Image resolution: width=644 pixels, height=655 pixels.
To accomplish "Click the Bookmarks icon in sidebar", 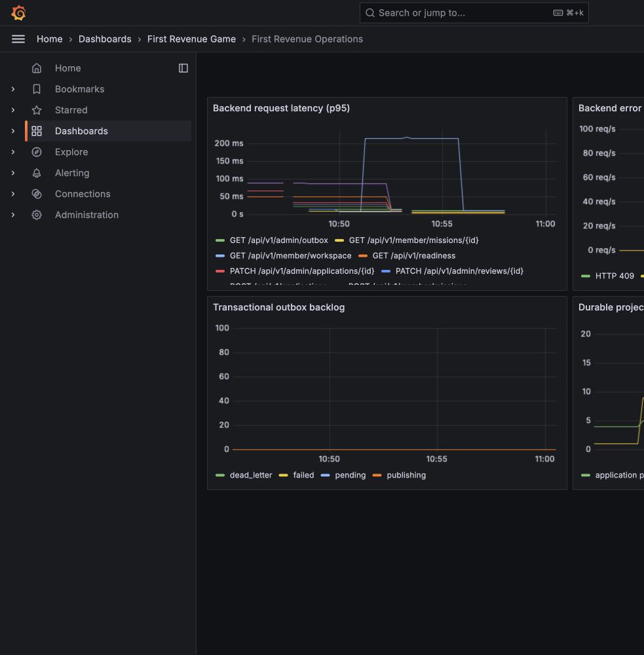I will 37,89.
